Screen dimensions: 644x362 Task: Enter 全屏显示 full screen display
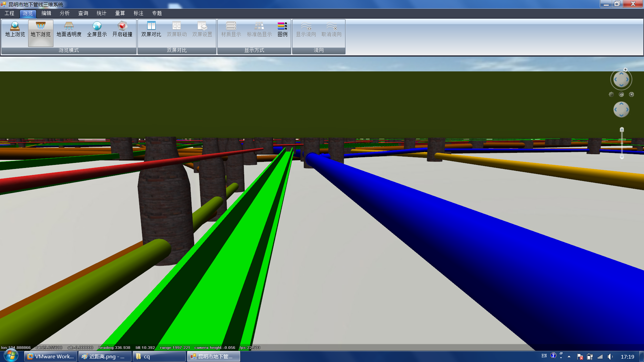point(97,29)
